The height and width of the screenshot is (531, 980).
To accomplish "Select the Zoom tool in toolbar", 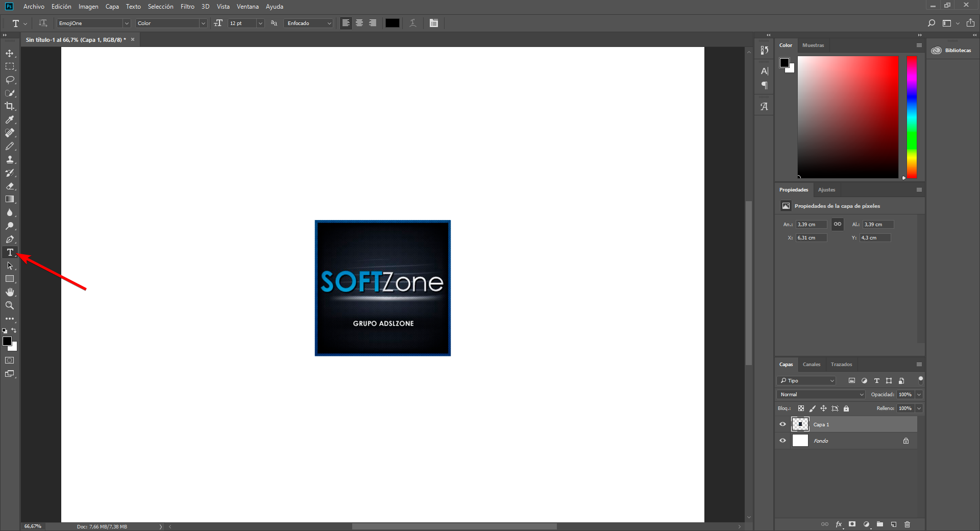I will 10,305.
